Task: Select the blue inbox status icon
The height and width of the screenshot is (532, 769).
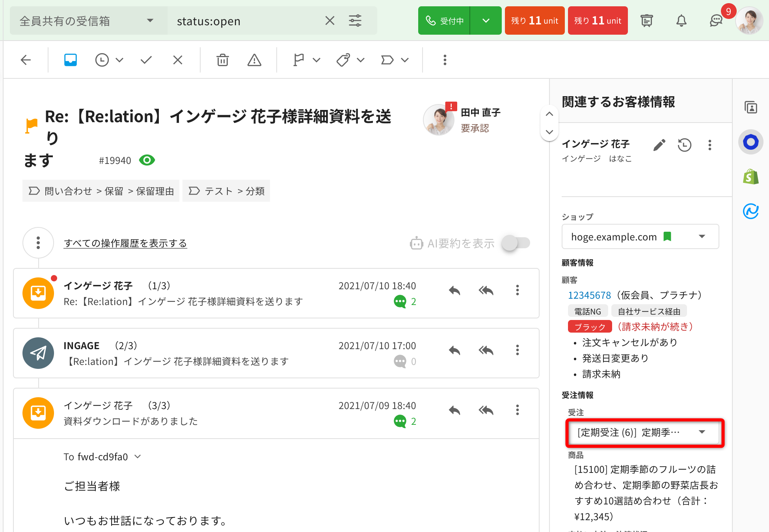Action: [71, 60]
